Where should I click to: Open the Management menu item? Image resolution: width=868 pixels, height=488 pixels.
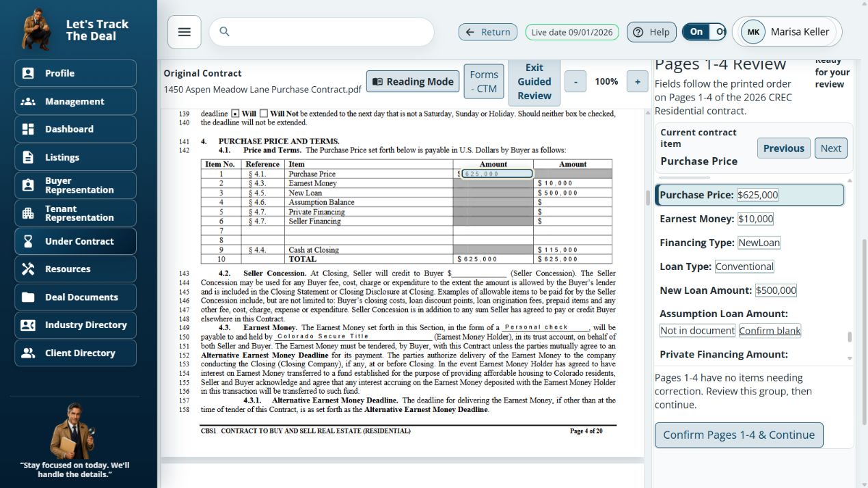pyautogui.click(x=75, y=101)
